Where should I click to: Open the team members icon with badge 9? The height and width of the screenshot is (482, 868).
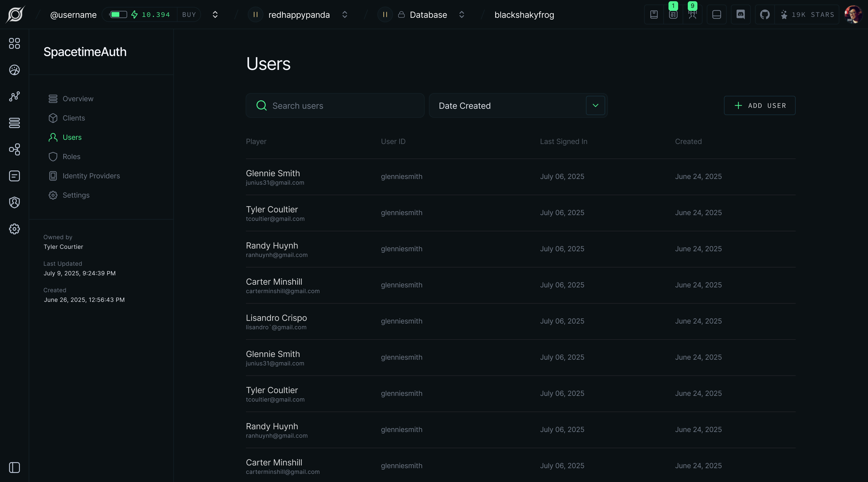[x=692, y=14]
